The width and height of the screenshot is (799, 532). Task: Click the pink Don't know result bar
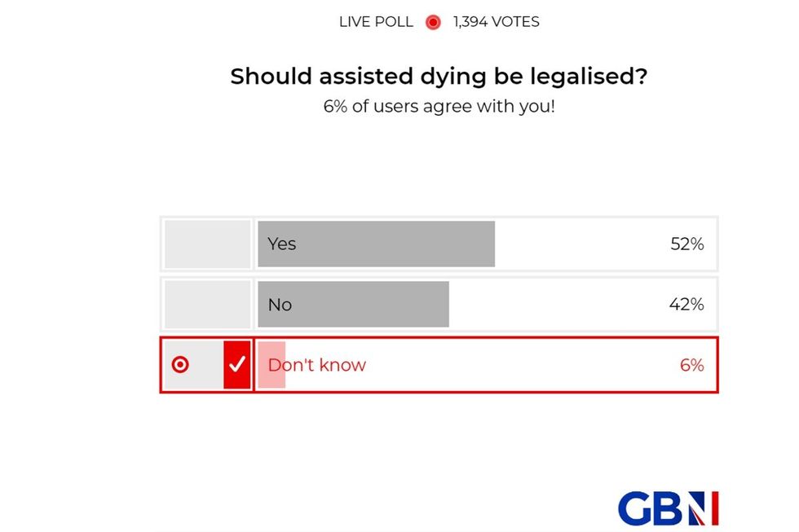pos(272,365)
